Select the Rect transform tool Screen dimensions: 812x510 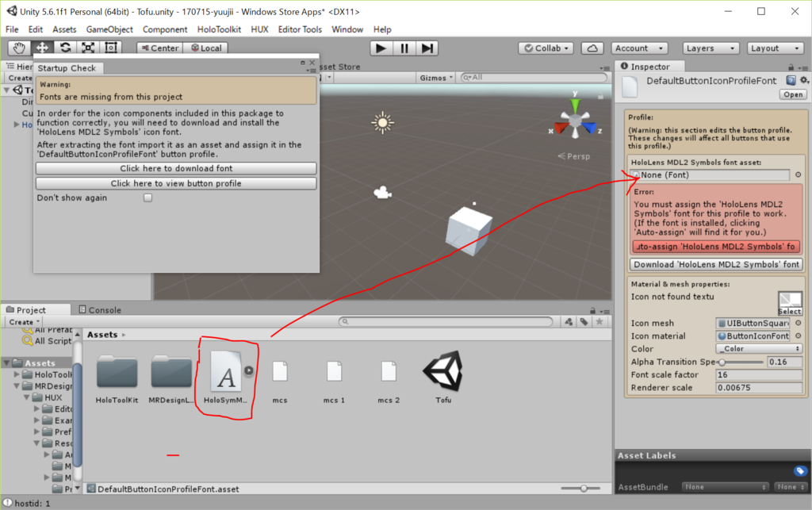pos(111,48)
